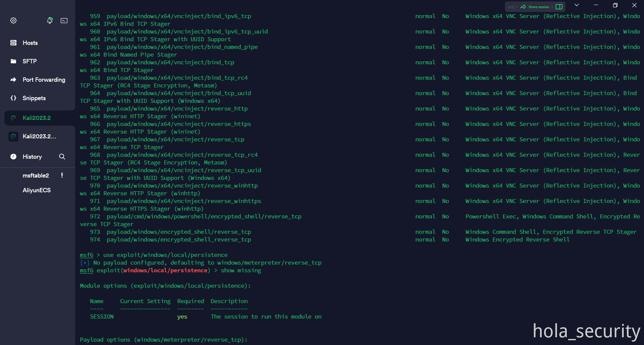Viewport: 644px width, 345px height.
Task: Switch to the active Kali2023.2 session tab
Action: coord(37,118)
